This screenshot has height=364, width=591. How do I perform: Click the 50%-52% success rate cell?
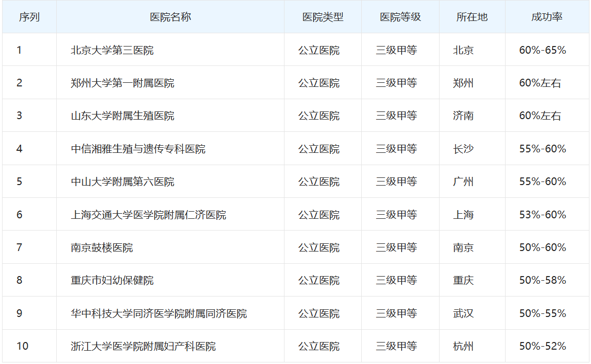542,346
